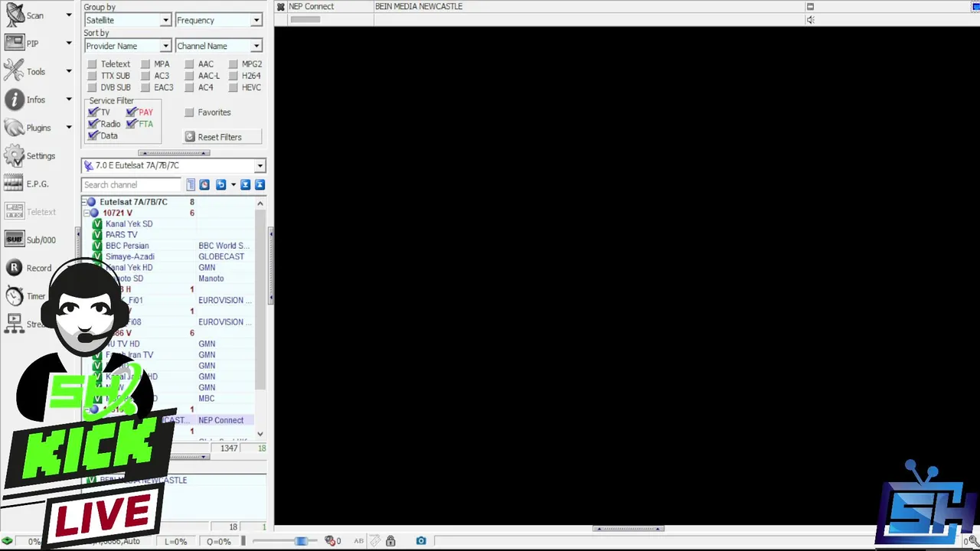Viewport: 980px width, 551px height.
Task: Check the AAC filter box
Action: point(189,64)
